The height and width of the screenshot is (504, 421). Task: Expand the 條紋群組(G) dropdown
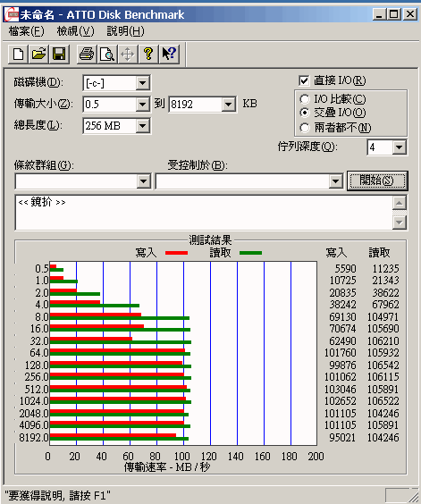pyautogui.click(x=143, y=181)
